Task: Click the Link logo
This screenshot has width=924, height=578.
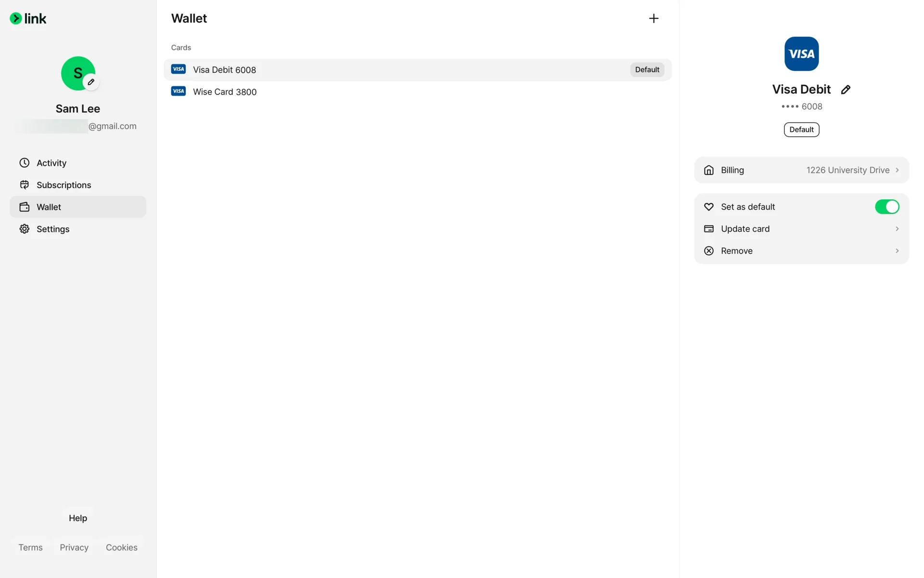Action: tap(28, 18)
